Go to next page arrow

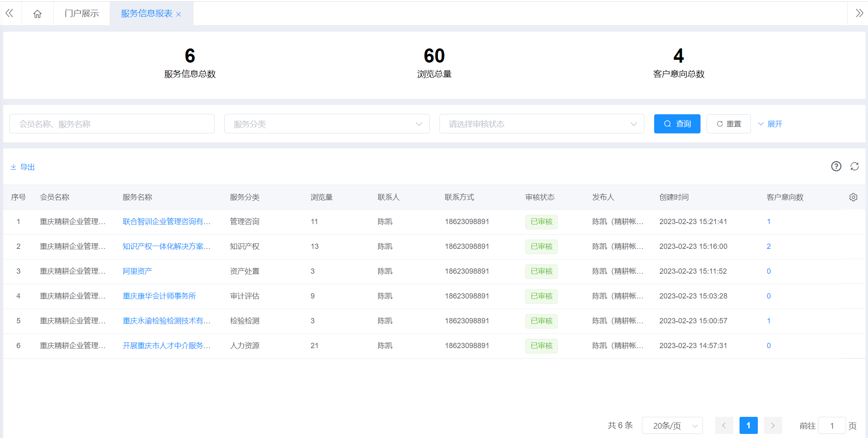[773, 425]
